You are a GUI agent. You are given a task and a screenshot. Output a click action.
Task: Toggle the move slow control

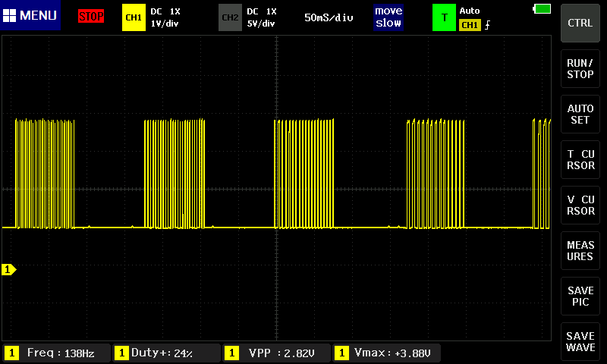(x=388, y=17)
